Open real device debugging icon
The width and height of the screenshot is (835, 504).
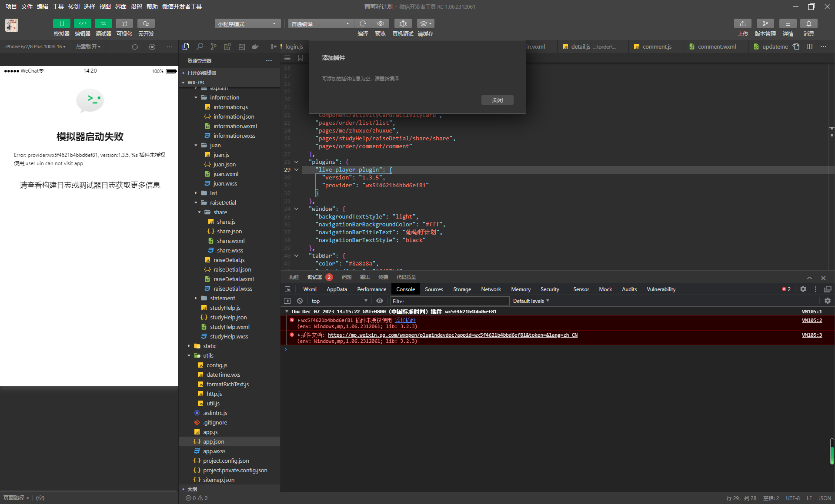[x=403, y=23]
